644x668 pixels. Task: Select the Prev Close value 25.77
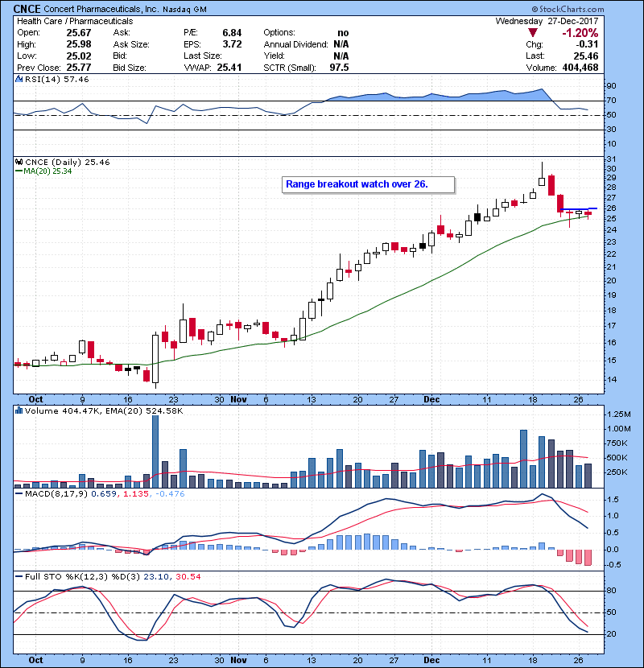pos(79,68)
